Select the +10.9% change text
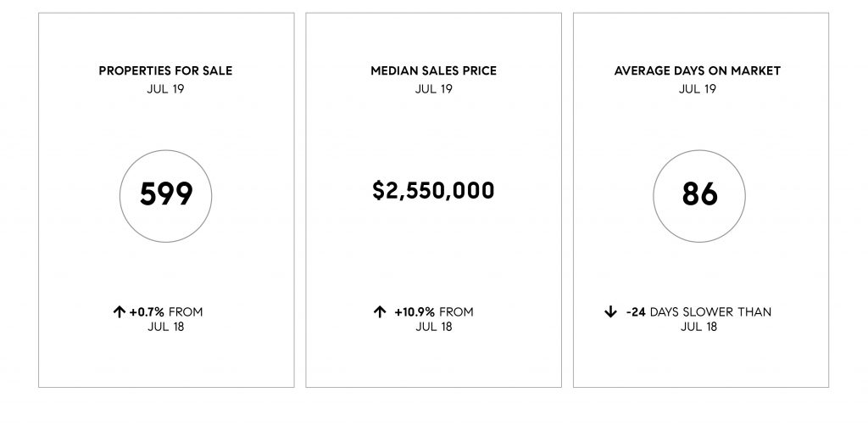This screenshot has width=868, height=426. point(414,312)
